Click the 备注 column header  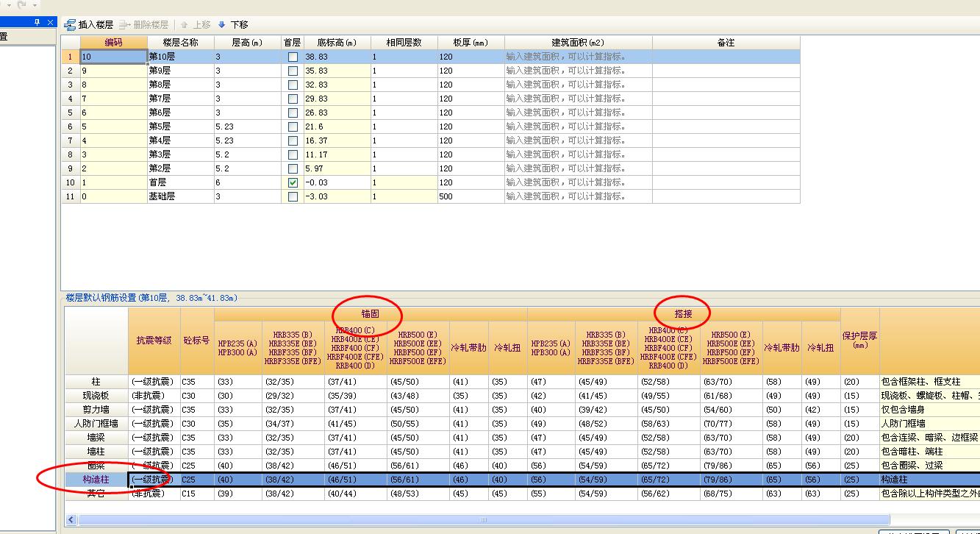click(726, 43)
